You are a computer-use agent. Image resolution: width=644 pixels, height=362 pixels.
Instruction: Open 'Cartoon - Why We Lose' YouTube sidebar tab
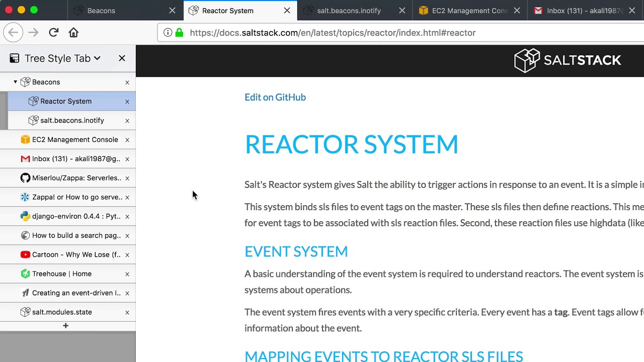click(x=68, y=254)
